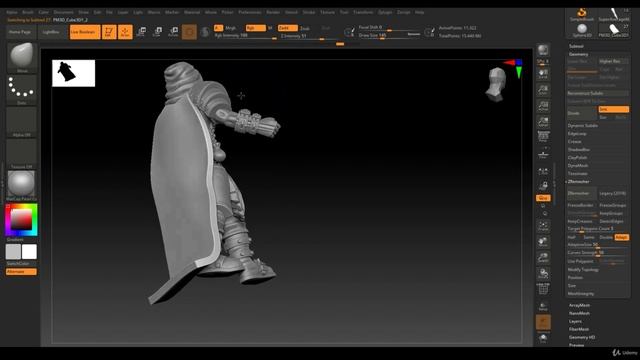Toggle the Rgb channel button
The width and height of the screenshot is (640, 360).
256,28
